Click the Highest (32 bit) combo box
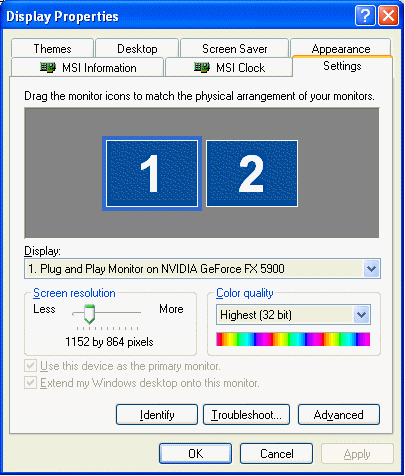 [293, 315]
